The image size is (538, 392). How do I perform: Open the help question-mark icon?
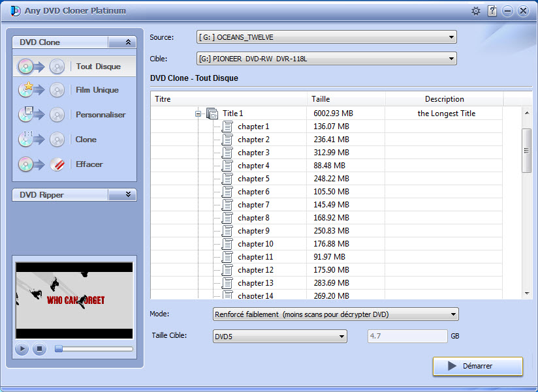492,11
